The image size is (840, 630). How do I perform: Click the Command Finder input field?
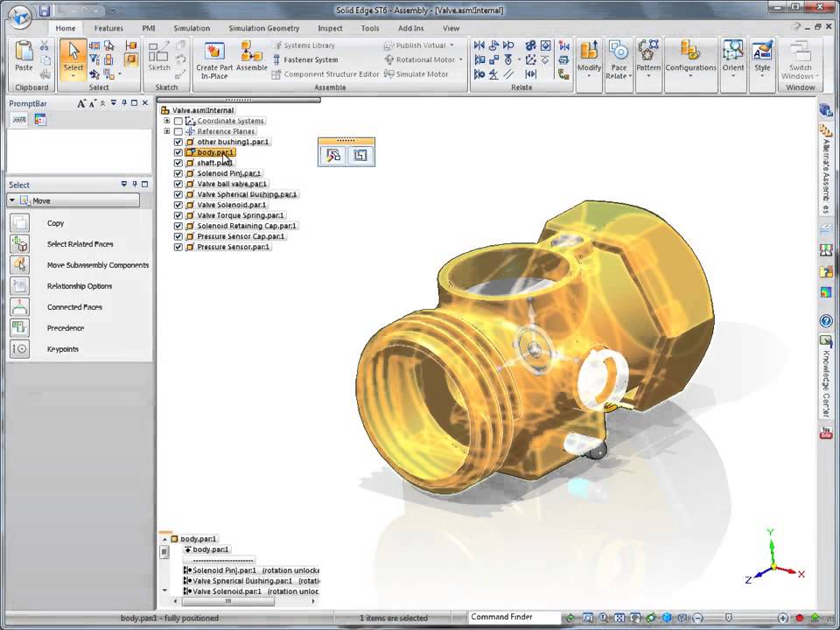pyautogui.click(x=514, y=617)
